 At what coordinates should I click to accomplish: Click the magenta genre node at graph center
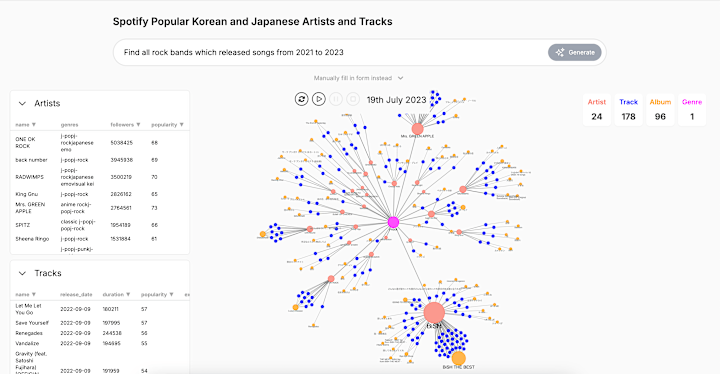[x=393, y=222]
